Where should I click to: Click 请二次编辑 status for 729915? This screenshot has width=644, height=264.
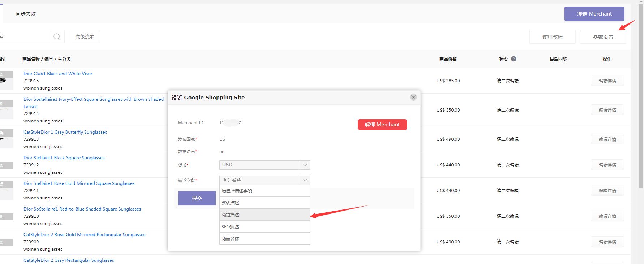[x=507, y=81]
